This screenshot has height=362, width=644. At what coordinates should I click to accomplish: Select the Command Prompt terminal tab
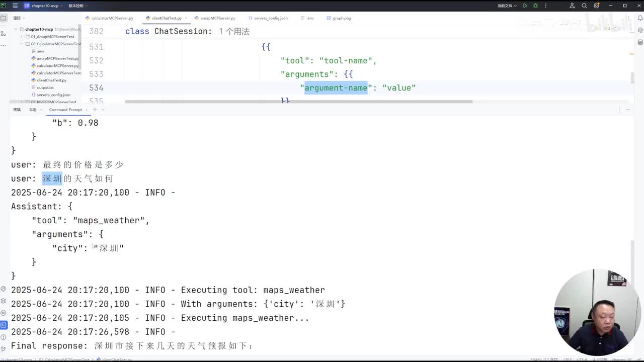click(65, 110)
